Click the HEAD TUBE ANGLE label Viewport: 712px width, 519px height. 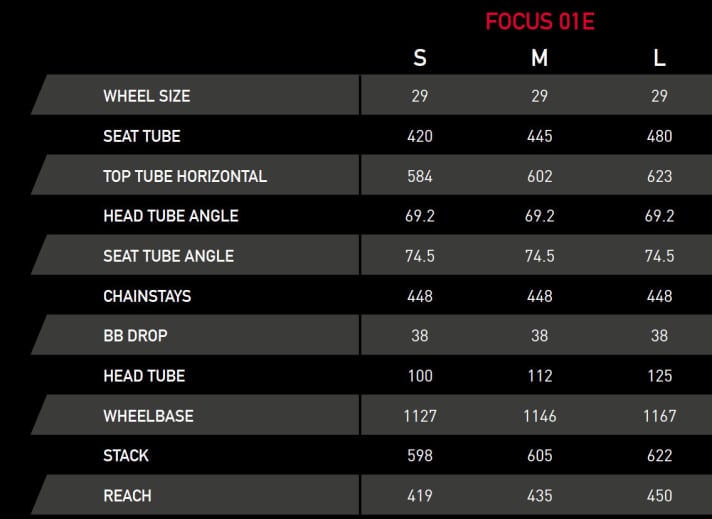tap(171, 216)
